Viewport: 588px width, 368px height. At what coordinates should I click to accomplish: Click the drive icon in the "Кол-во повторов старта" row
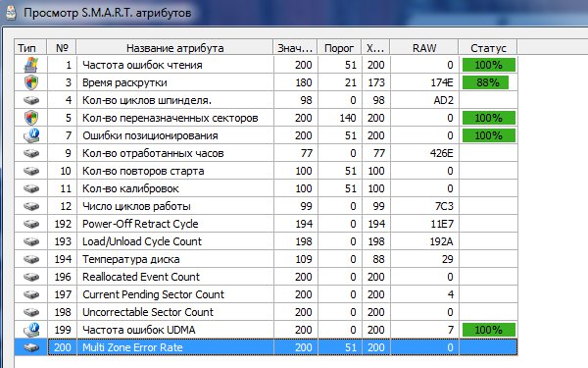tap(31, 171)
